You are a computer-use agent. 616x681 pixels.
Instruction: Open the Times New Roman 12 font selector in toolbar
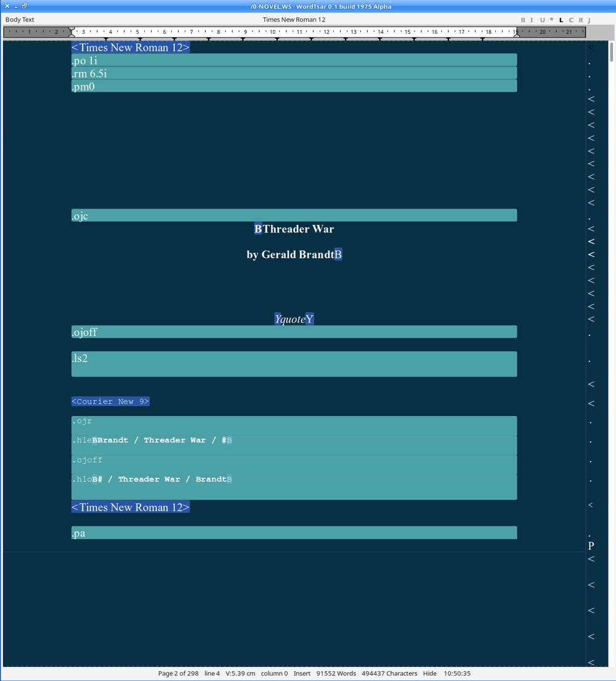[x=294, y=20]
